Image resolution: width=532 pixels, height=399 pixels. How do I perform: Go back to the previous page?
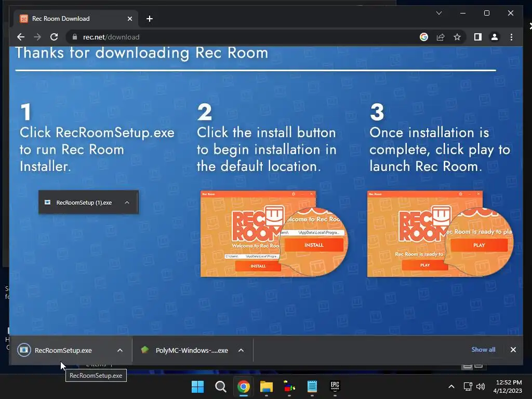pos(21,37)
